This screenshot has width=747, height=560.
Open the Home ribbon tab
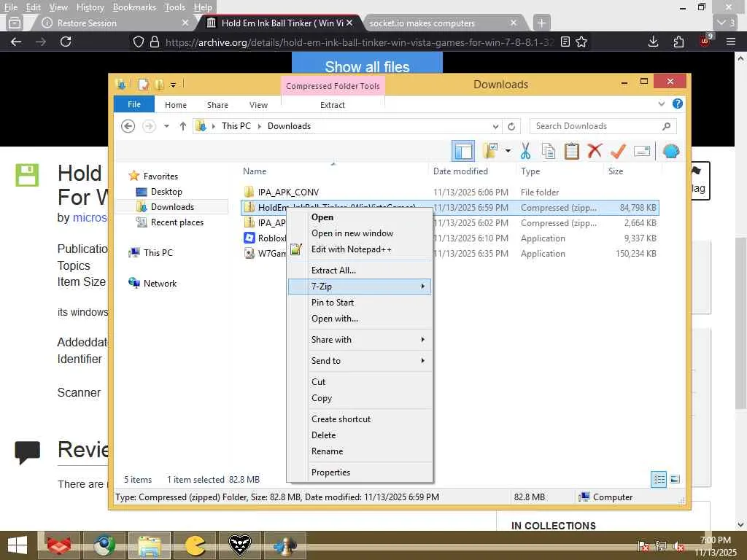point(176,105)
